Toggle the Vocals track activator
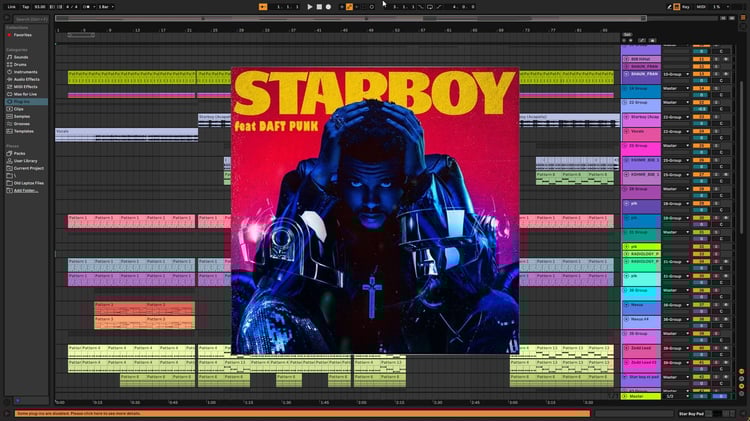Viewport: 750px width, 421px height. click(701, 131)
